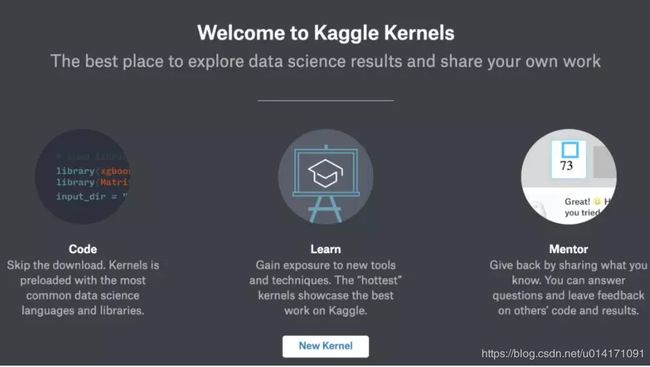650x367 pixels.
Task: Select the Mentor circular screenshot icon
Action: (568, 177)
